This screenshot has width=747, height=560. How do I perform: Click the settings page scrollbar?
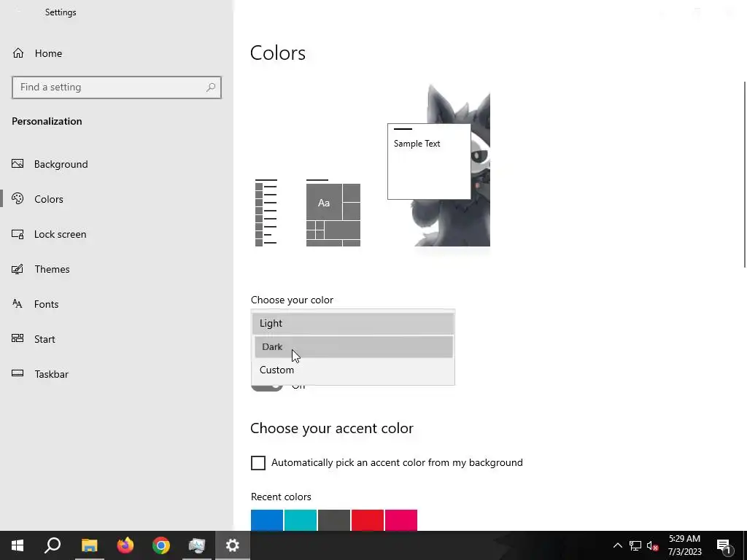744,175
